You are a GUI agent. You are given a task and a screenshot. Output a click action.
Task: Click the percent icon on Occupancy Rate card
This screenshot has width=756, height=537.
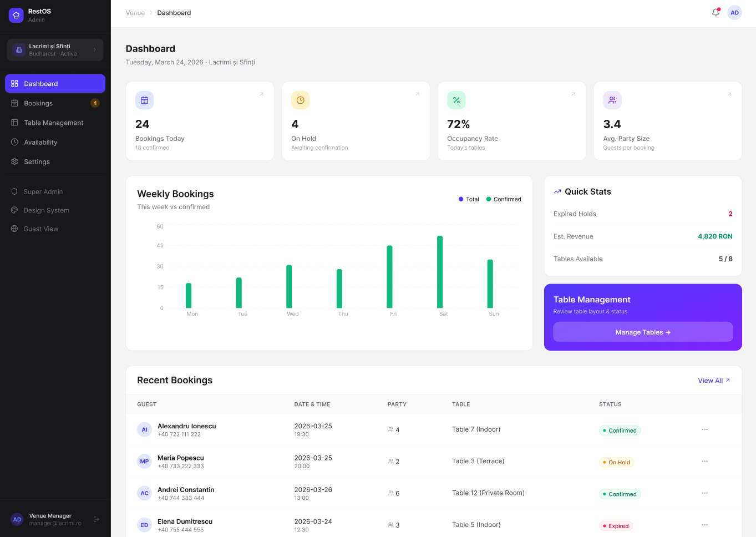click(x=456, y=100)
